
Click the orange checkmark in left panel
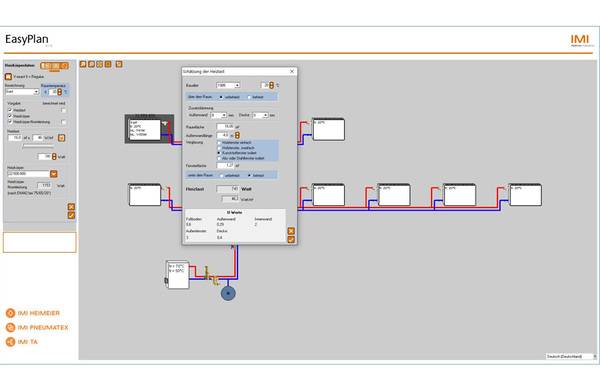71,215
